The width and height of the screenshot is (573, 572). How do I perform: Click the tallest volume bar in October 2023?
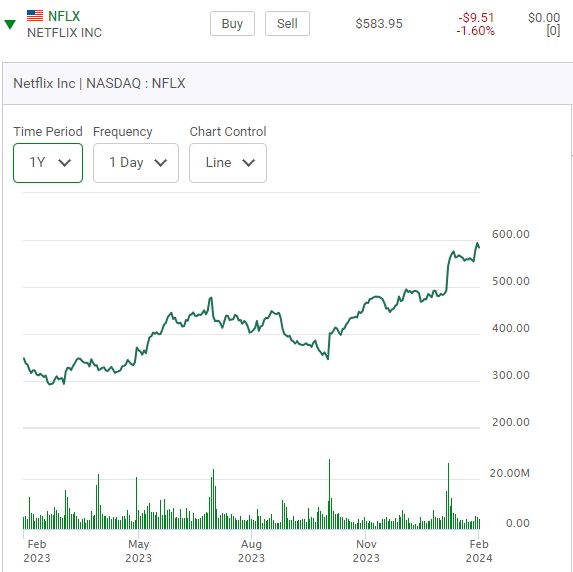(x=329, y=494)
